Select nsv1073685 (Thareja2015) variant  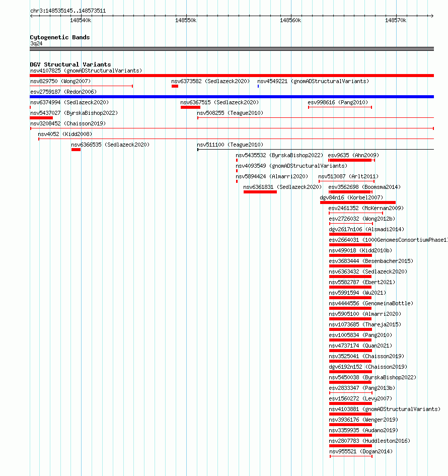pos(365,325)
